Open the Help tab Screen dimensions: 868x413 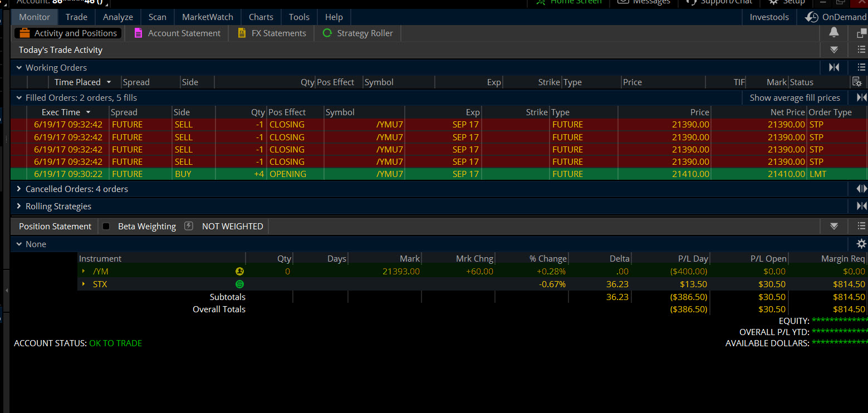(334, 17)
